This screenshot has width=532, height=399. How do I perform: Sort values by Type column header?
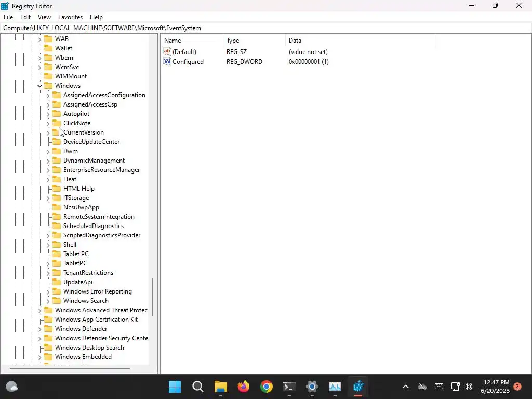[x=254, y=41]
